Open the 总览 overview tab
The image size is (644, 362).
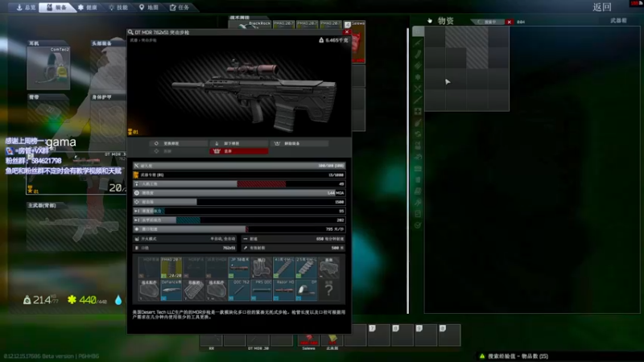tap(26, 7)
